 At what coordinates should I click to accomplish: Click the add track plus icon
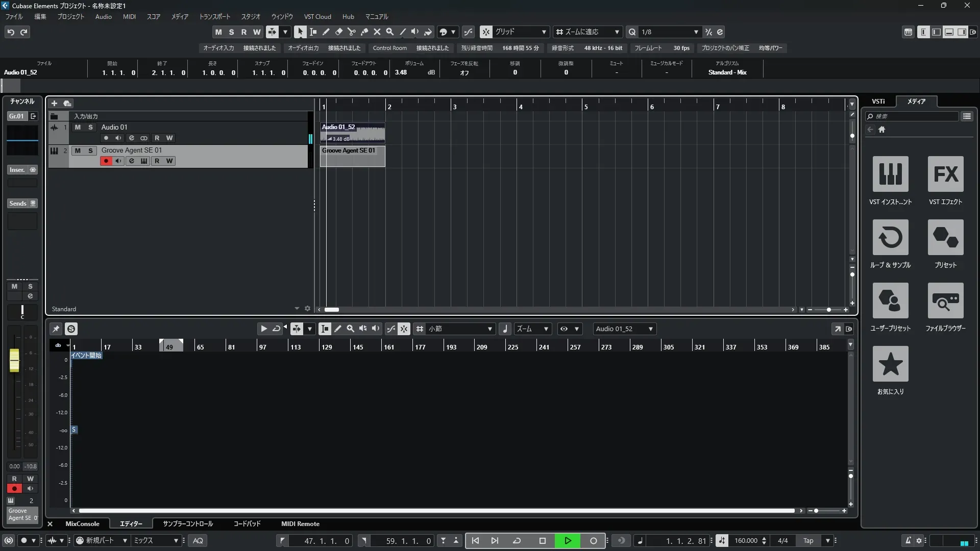[x=54, y=103]
